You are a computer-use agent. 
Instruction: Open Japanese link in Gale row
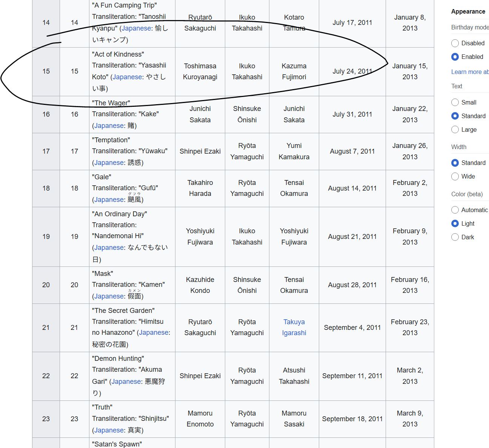pos(109,200)
